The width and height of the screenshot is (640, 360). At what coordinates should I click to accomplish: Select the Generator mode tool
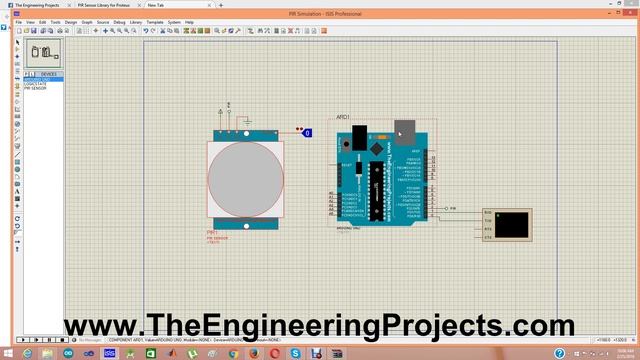17,124
